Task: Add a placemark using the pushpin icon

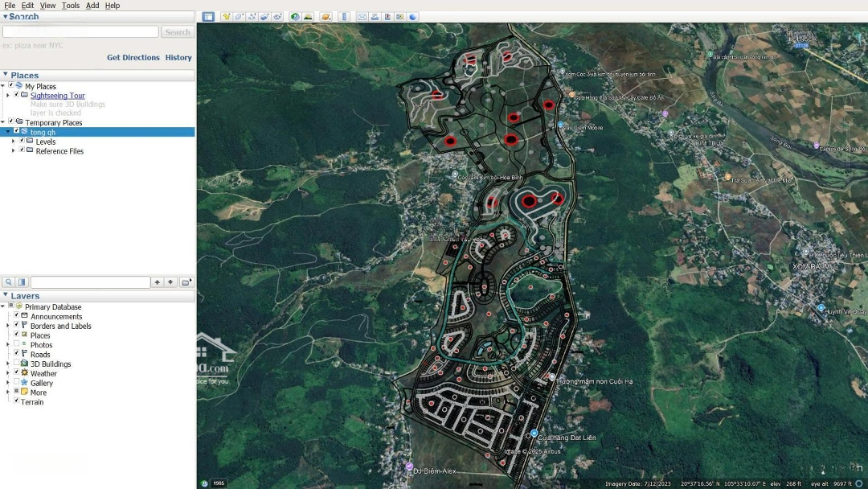Action: coord(227,17)
